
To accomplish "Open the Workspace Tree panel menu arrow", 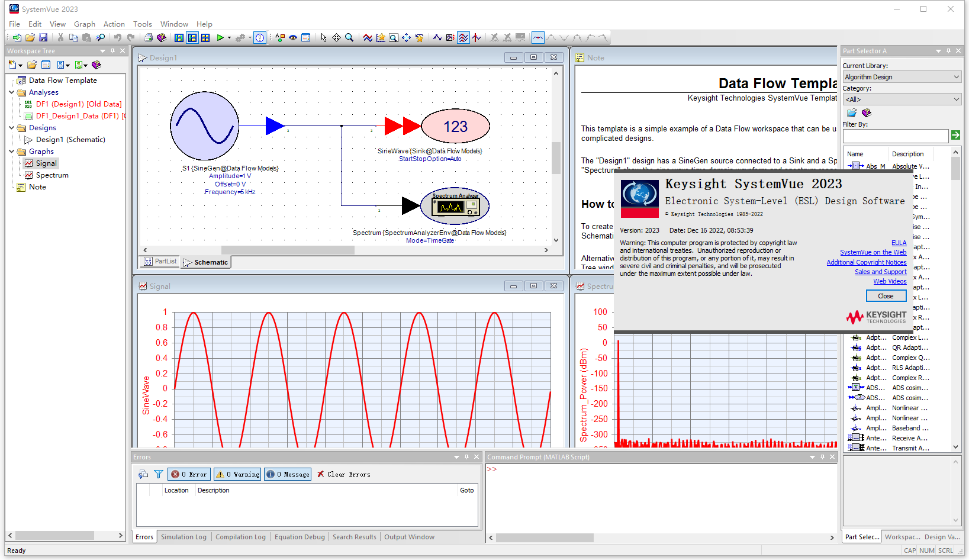I will (102, 51).
